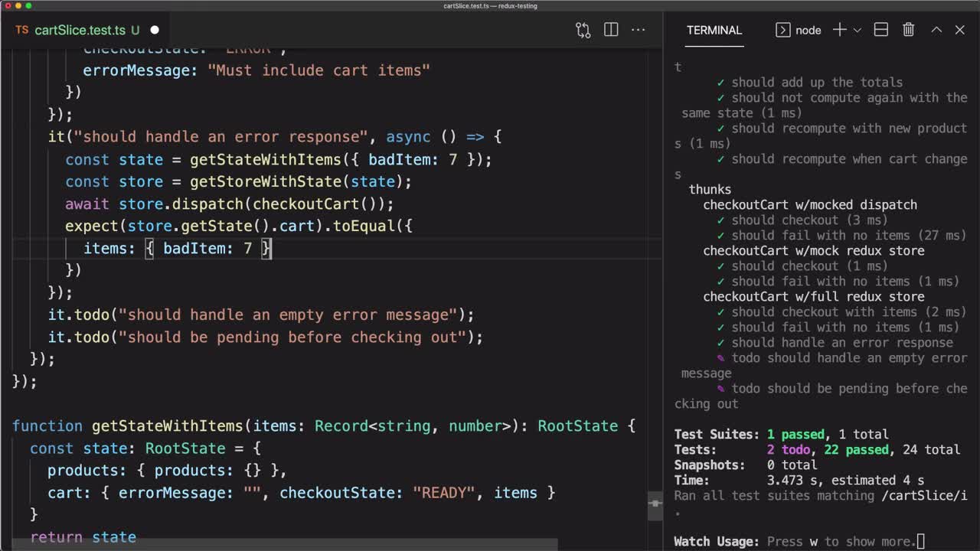Click the unsaved dot on cartSlice.test.ts tab
980x551 pixels.
[155, 30]
